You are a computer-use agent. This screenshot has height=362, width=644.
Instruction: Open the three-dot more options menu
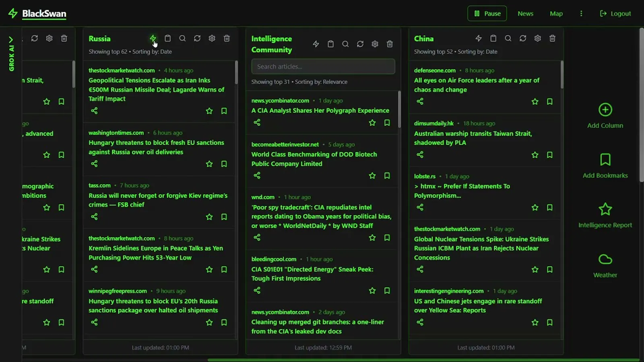pos(581,13)
